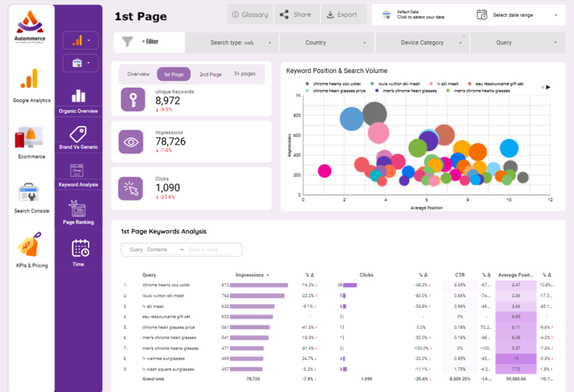The height and width of the screenshot is (392, 574).
Task: Open the Ecommerce section icon
Action: point(29,137)
